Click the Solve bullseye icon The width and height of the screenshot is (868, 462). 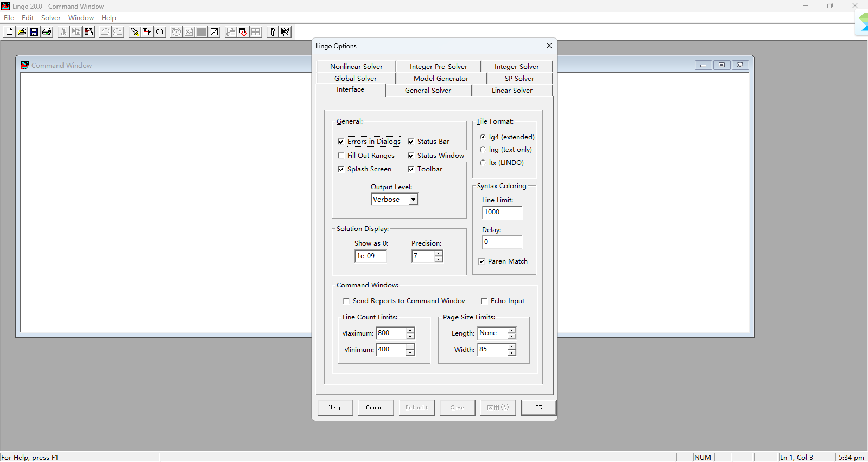click(176, 32)
